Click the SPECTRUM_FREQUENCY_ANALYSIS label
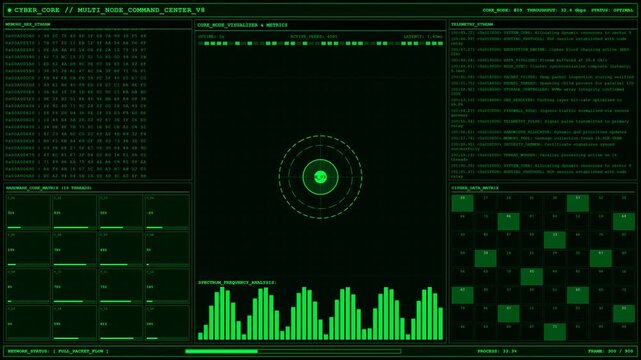Screen dimensions: 641x360 (237, 282)
